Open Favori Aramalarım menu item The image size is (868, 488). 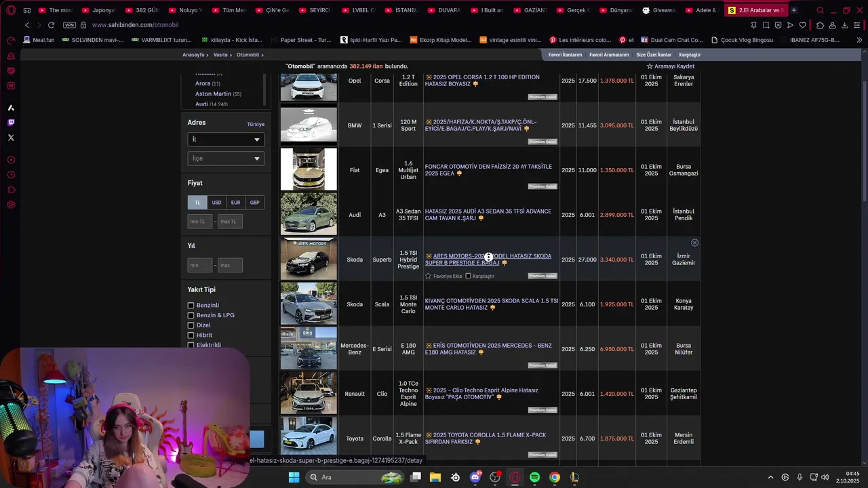608,55
